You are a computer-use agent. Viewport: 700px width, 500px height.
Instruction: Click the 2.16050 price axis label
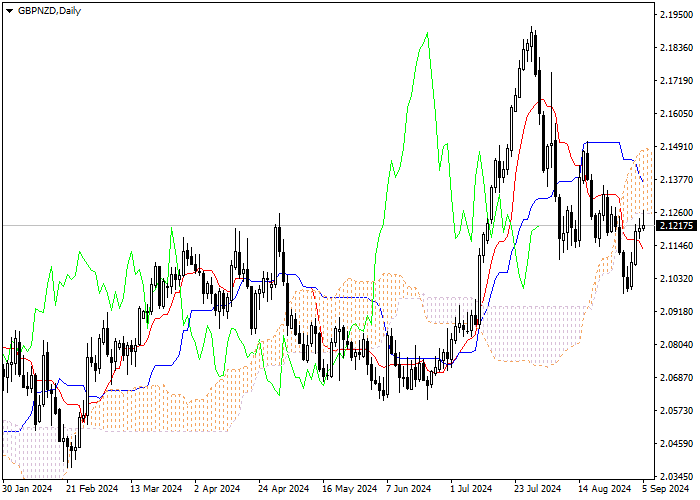point(676,114)
